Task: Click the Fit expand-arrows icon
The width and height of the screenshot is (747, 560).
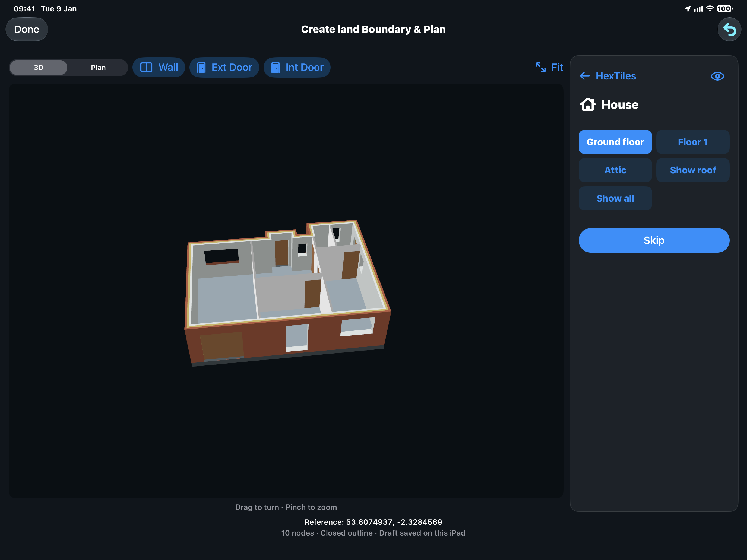Action: click(540, 68)
